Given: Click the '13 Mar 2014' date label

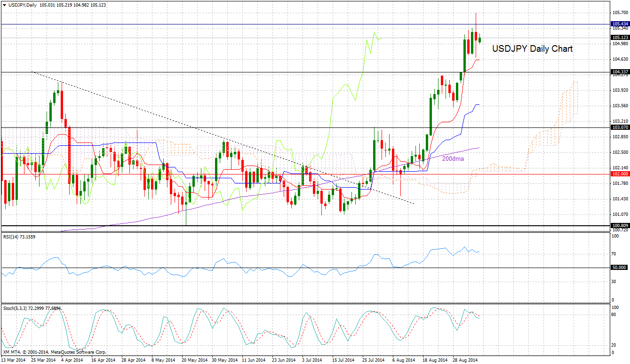Looking at the screenshot, I should [x=13, y=360].
